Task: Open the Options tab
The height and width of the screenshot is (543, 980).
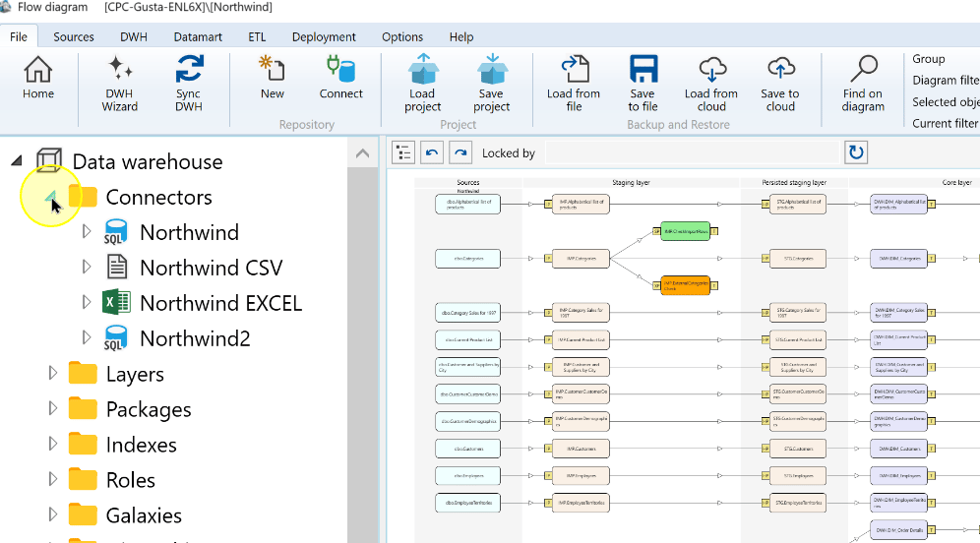Action: pos(402,36)
